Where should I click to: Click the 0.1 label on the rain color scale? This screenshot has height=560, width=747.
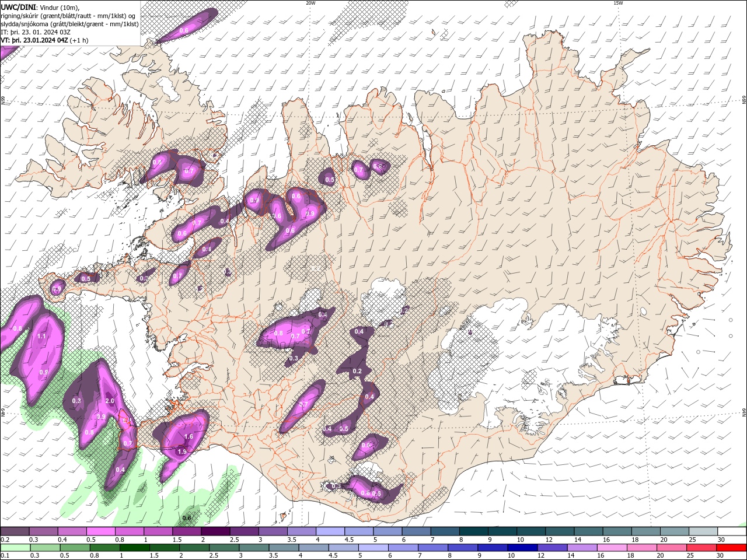click(5, 555)
